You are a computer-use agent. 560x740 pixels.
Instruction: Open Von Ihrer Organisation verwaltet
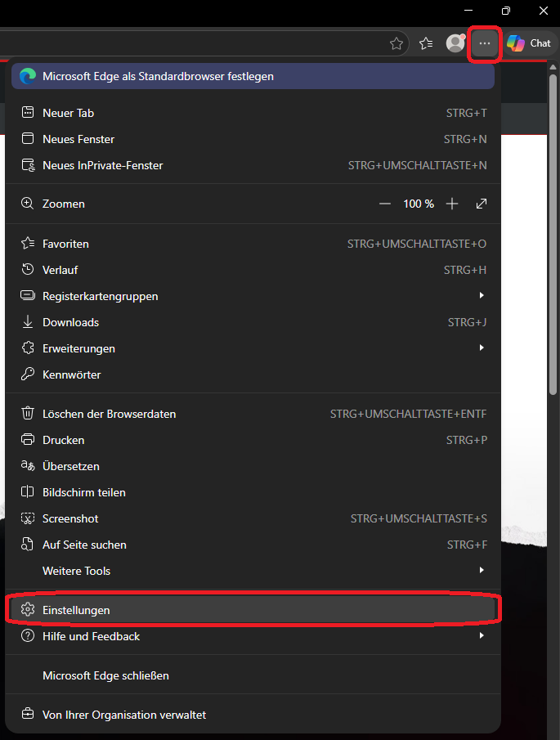point(253,715)
